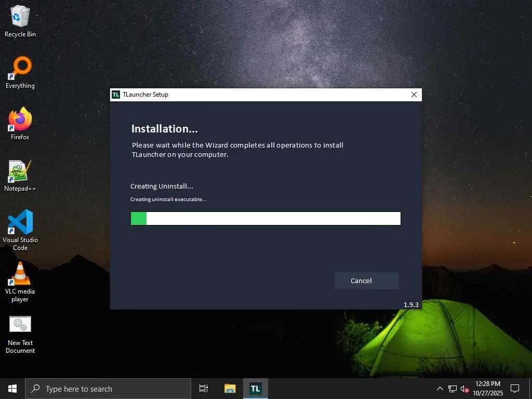Open the Action Center notifications icon
532x399 pixels.
[515, 389]
